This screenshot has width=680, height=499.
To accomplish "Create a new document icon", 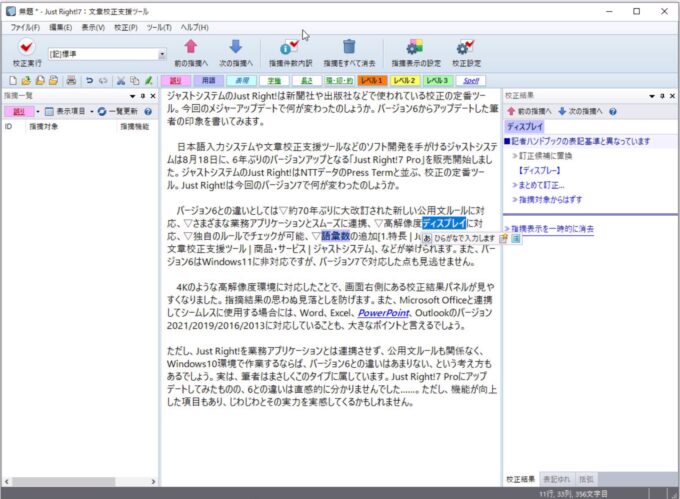I will coord(13,81).
